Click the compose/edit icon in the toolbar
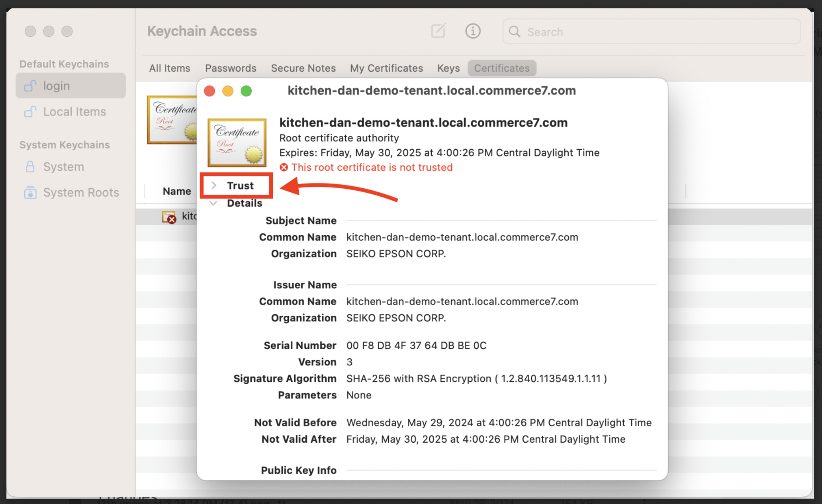Image resolution: width=822 pixels, height=504 pixels. (438, 31)
